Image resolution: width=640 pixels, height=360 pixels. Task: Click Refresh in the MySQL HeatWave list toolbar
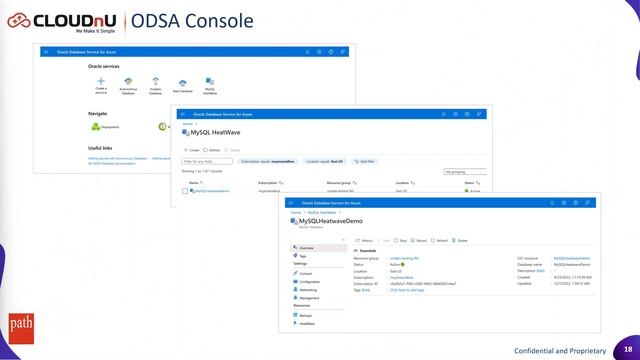pos(212,150)
